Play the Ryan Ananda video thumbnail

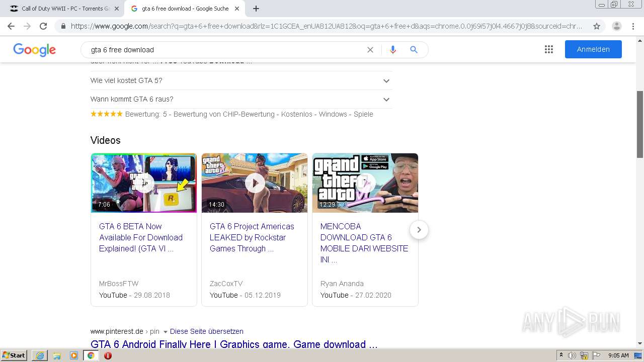click(365, 183)
